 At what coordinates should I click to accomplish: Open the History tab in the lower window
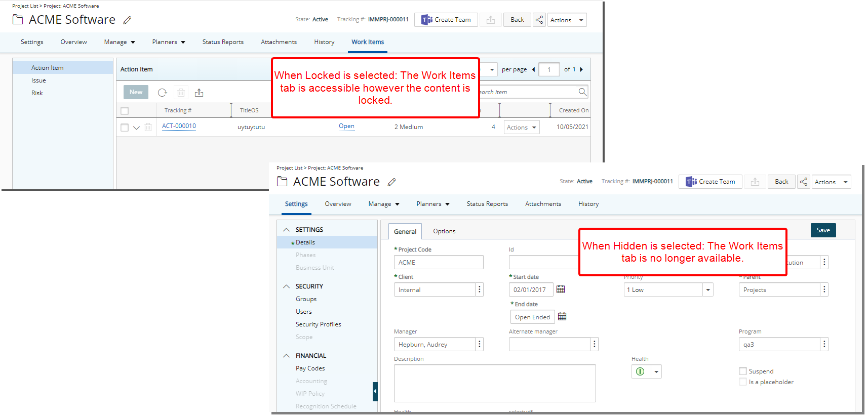click(588, 204)
